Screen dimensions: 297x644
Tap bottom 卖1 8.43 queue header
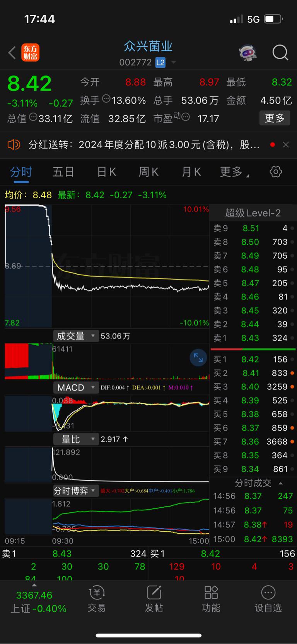click(74, 554)
